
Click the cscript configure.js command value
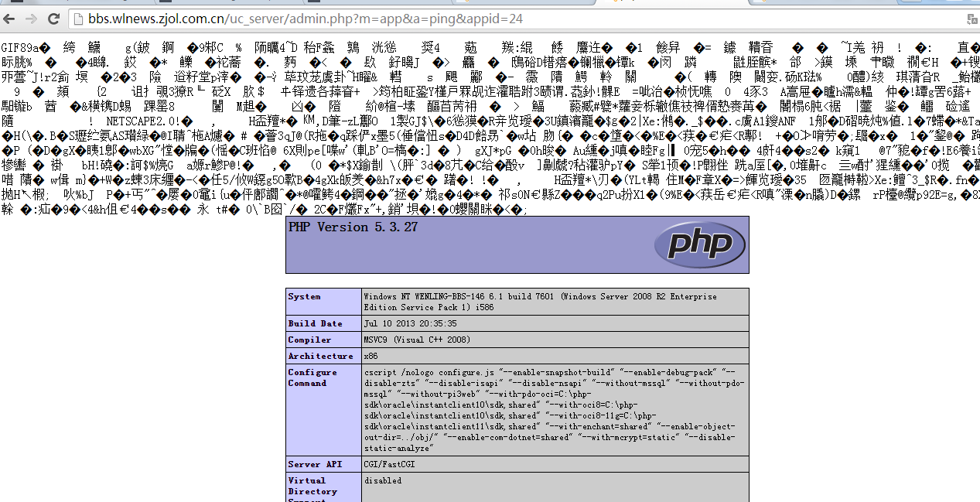click(555, 410)
